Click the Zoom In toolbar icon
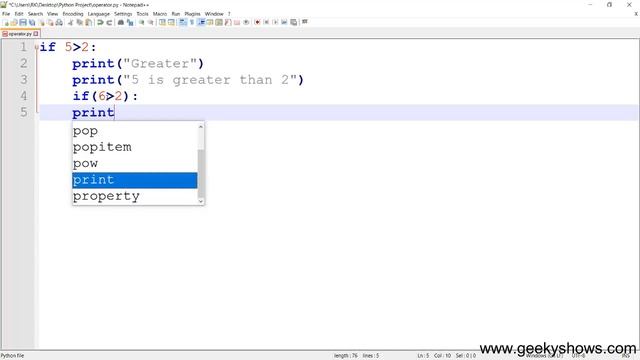 coord(141,22)
